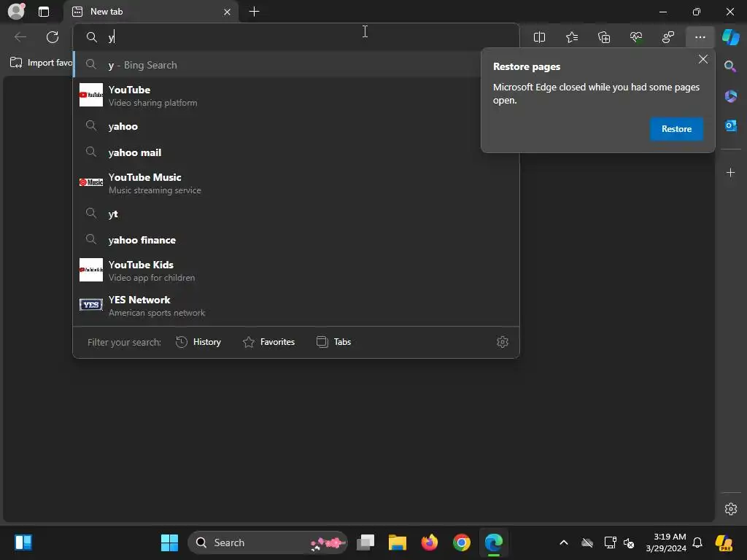This screenshot has width=747, height=560.
Task: Open Task View on taskbar
Action: pyautogui.click(x=365, y=542)
